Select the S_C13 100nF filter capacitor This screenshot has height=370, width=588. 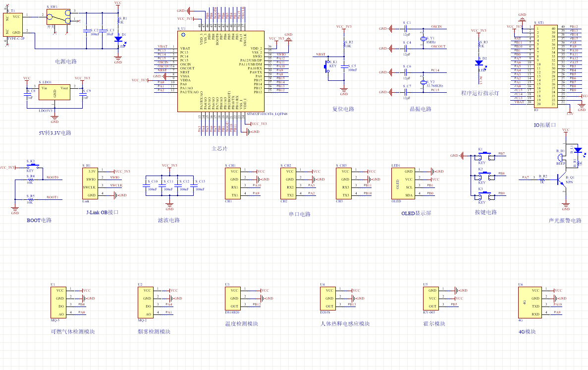[194, 185]
